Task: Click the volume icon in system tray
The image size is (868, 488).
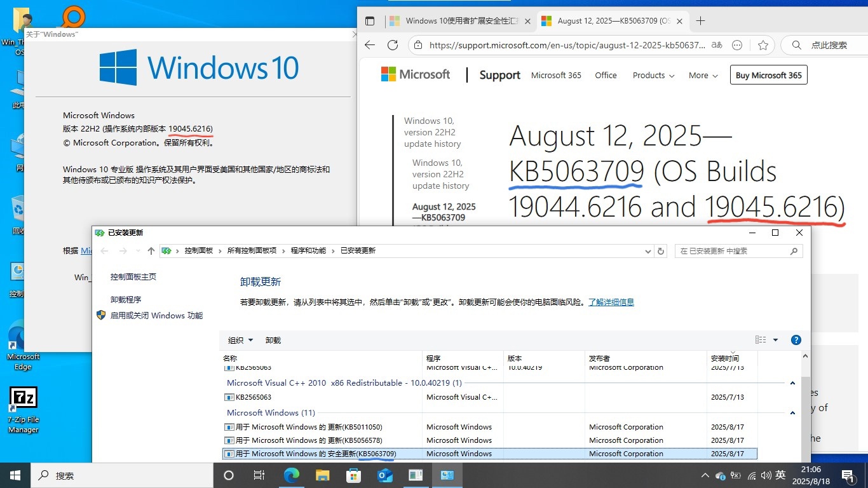Action: 766,475
